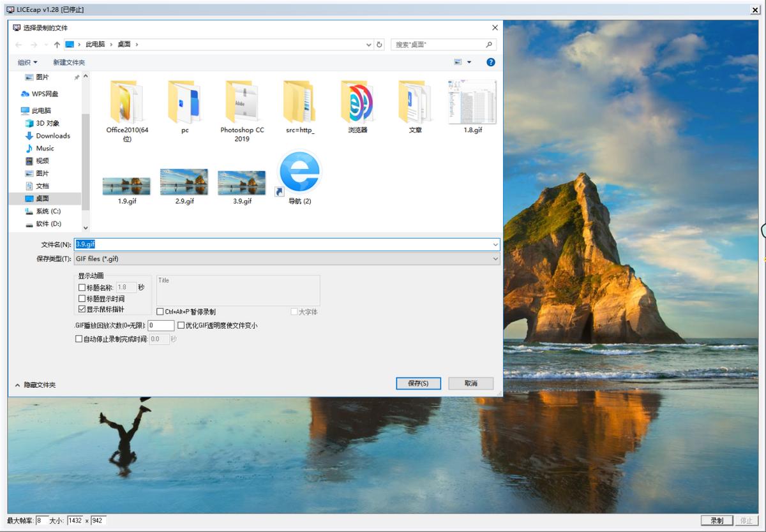Screen dimensions: 766x532
Task: Uncheck the 显示鼠标指针 checkbox
Action: (82, 309)
